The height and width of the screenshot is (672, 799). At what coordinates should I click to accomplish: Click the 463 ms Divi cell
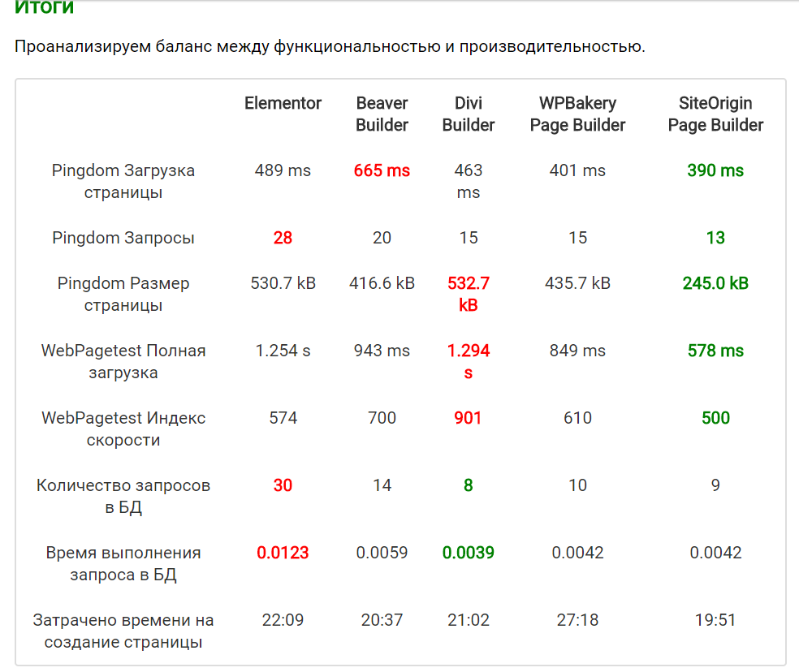(x=469, y=181)
